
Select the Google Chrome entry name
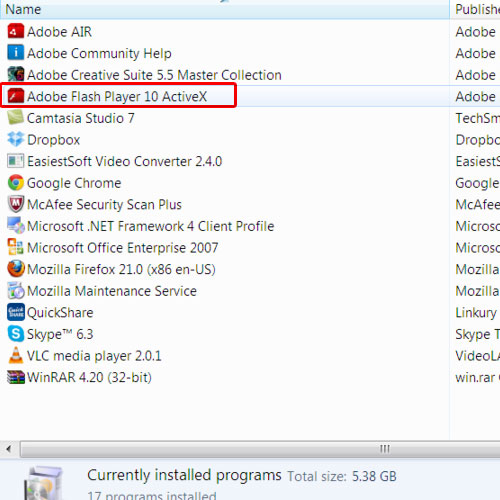[x=74, y=183]
